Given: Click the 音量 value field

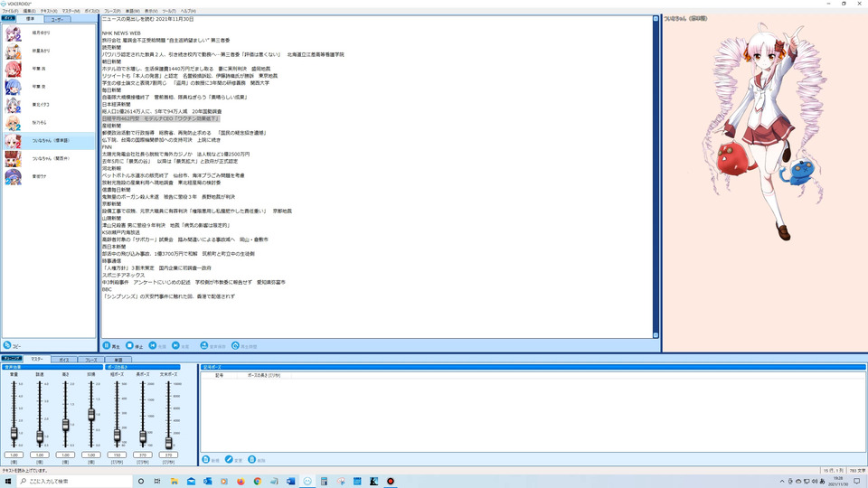Looking at the screenshot, I should 14,455.
